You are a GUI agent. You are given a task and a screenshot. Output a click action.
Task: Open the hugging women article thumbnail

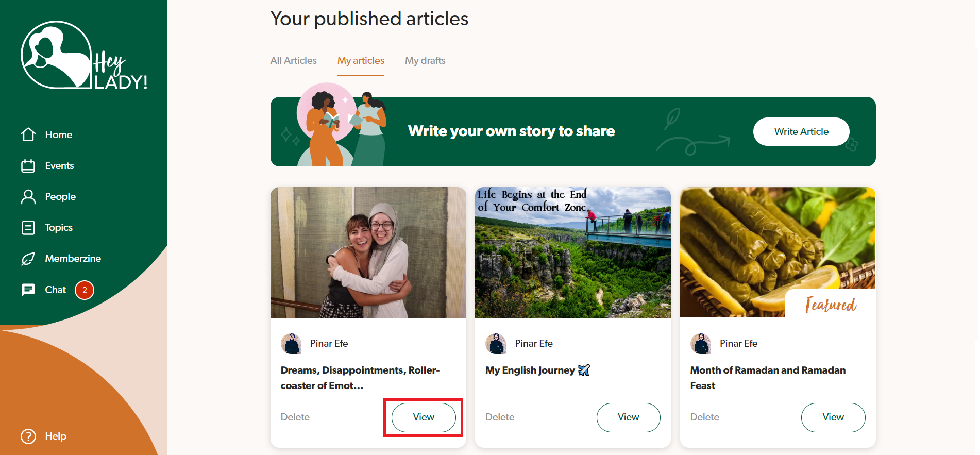click(x=368, y=252)
